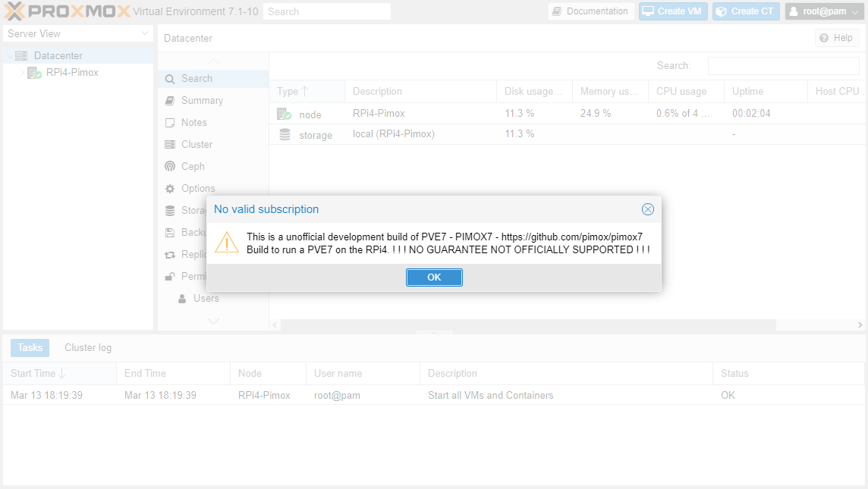Click the gear icon beside Options
The image size is (868, 489).
(x=170, y=189)
